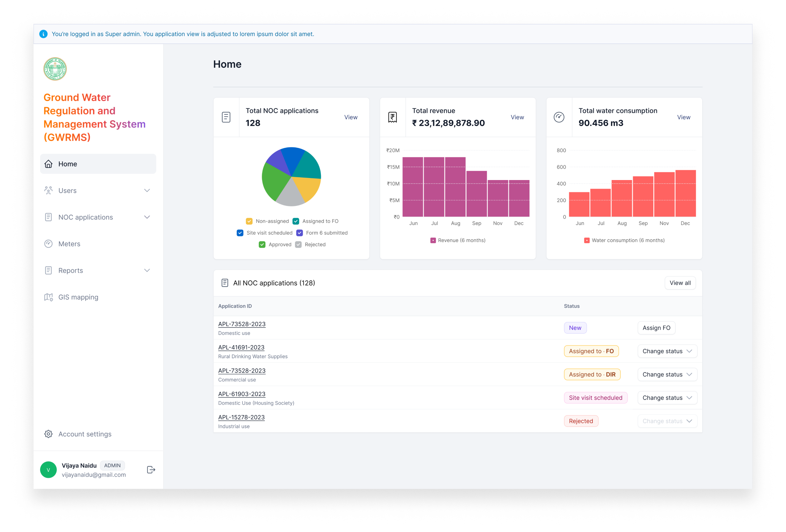Uncheck the Non-assigned legend checkbox
Viewport: 786px width, 532px height.
[x=249, y=221]
